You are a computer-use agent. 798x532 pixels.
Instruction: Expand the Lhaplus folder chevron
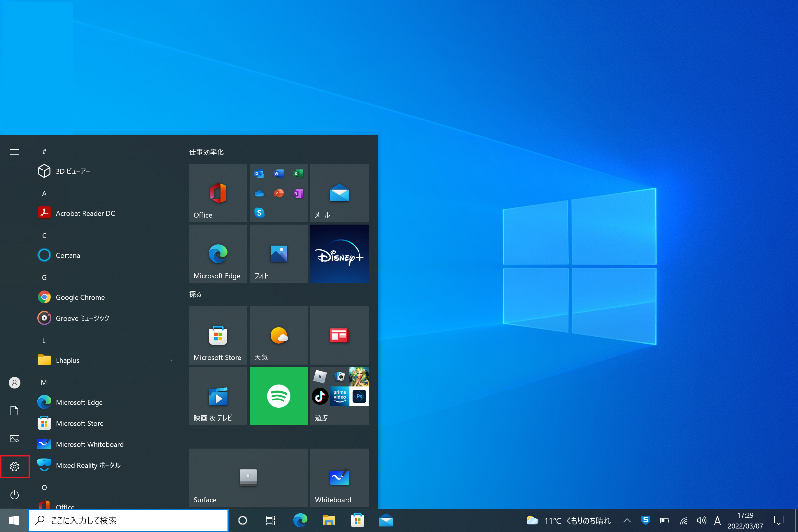point(171,360)
